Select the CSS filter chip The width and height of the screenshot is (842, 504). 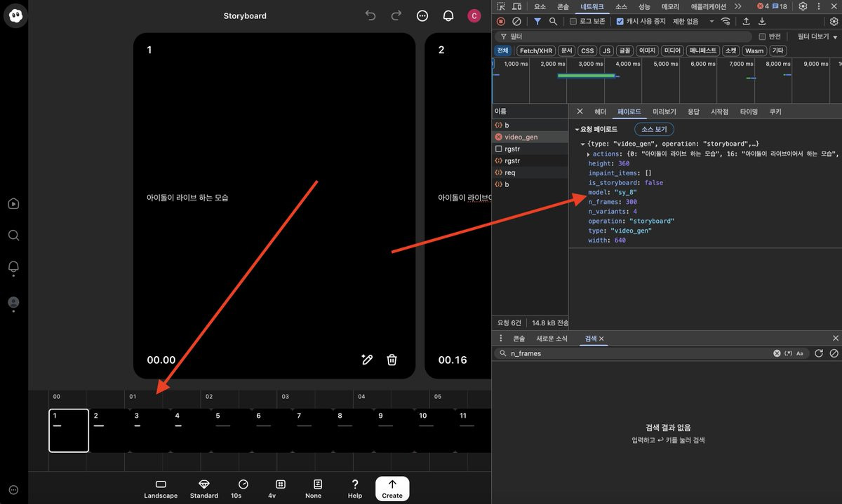[587, 51]
